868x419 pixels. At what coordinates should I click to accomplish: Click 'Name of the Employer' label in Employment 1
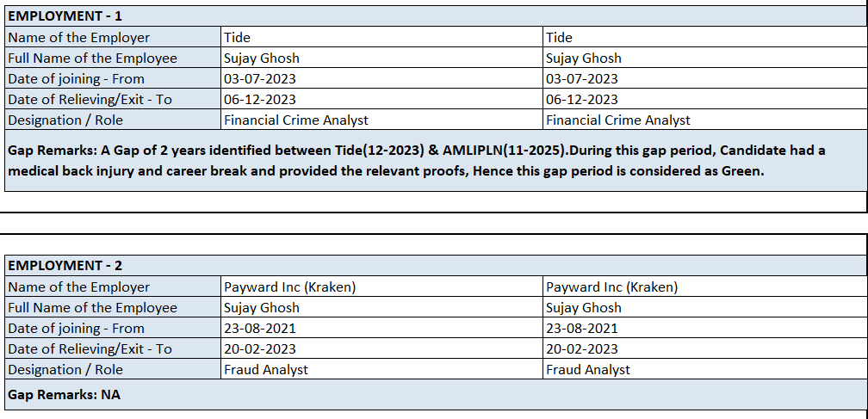78,37
